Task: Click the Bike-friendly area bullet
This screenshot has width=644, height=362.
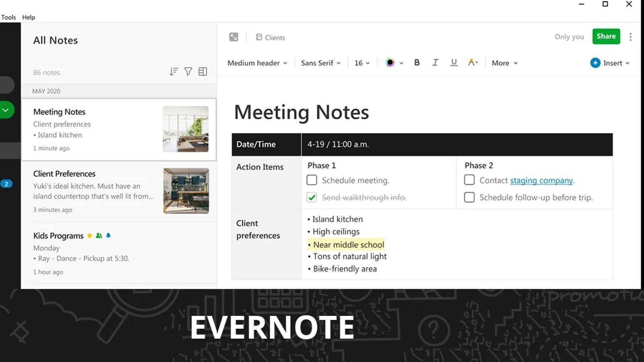Action: [343, 269]
